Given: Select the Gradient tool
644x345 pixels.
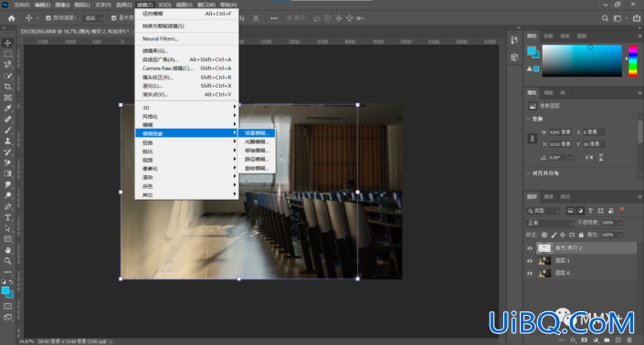Looking at the screenshot, I should click(x=8, y=173).
